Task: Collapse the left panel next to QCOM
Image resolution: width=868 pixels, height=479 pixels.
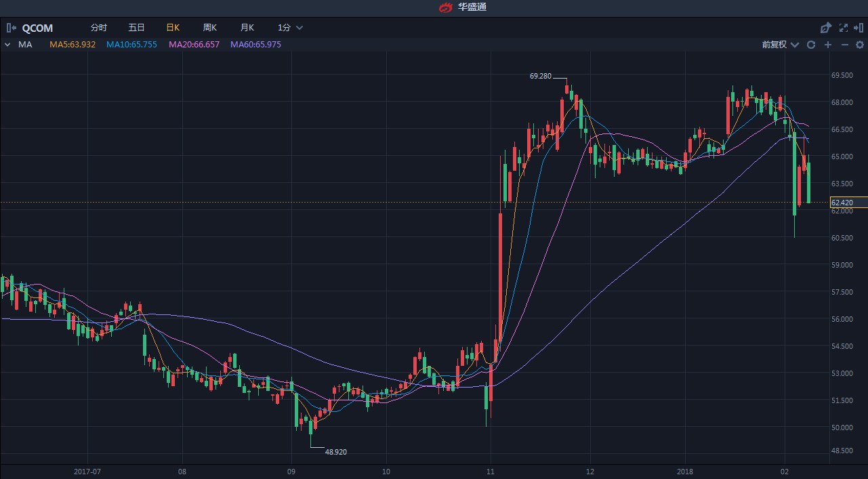Action: [x=10, y=28]
